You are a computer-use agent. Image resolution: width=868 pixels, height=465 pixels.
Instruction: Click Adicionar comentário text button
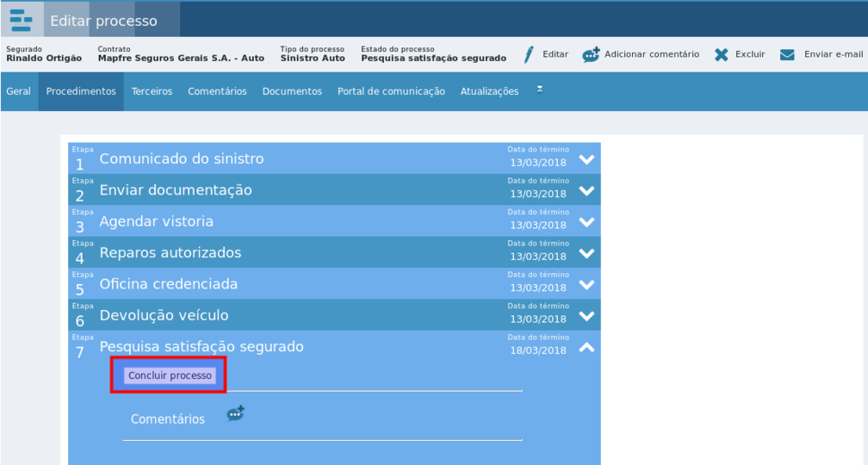click(652, 54)
